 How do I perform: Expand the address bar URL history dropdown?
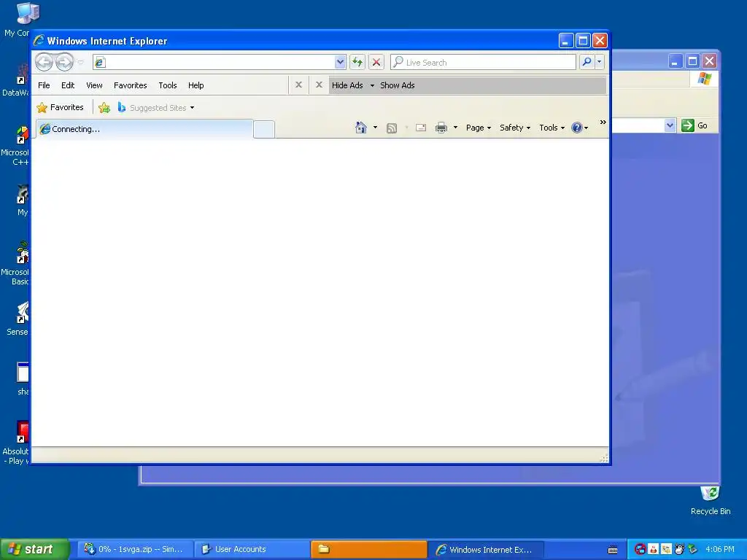pyautogui.click(x=340, y=62)
